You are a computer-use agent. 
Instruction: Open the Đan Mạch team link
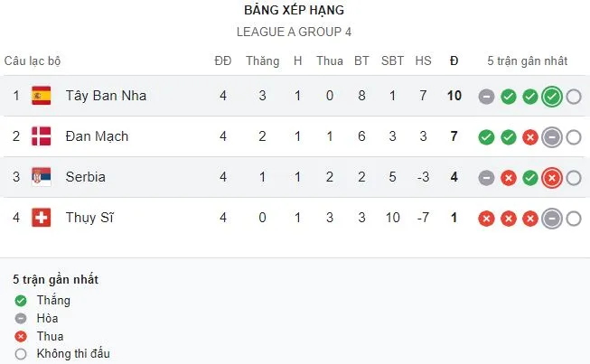(x=97, y=136)
